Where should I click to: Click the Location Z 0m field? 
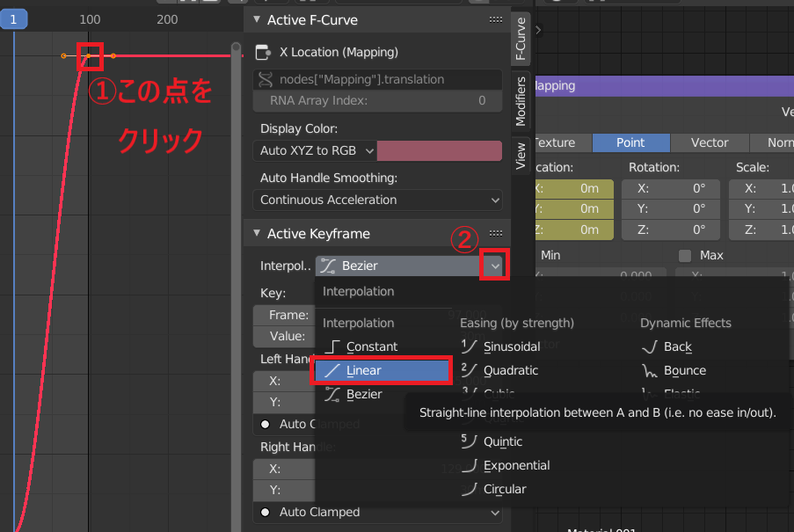click(x=575, y=230)
